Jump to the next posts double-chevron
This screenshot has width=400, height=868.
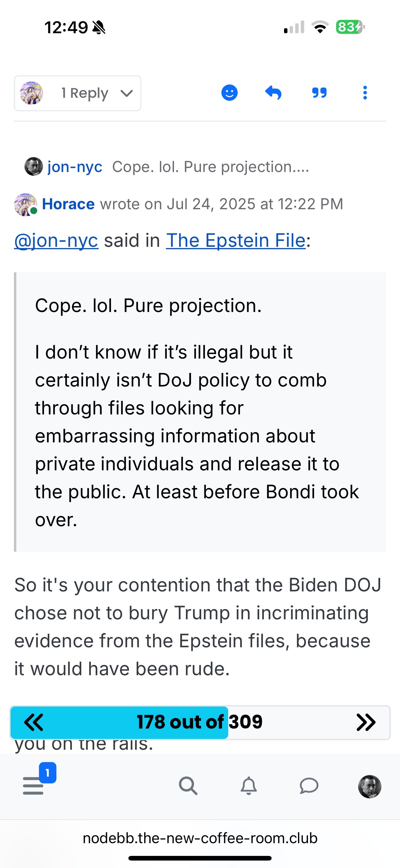point(366,722)
